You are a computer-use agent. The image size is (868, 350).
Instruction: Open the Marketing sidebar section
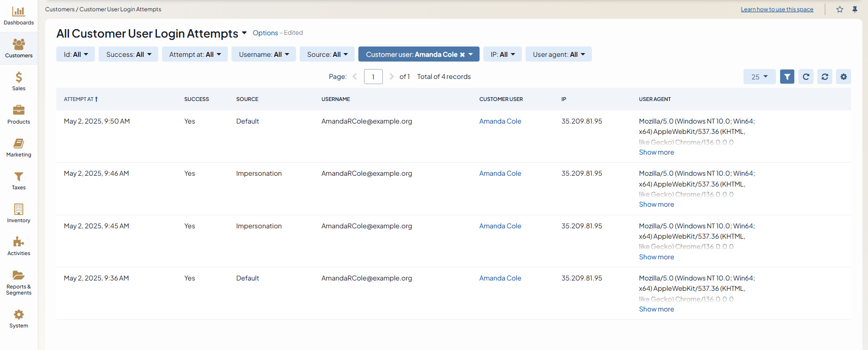(19, 148)
